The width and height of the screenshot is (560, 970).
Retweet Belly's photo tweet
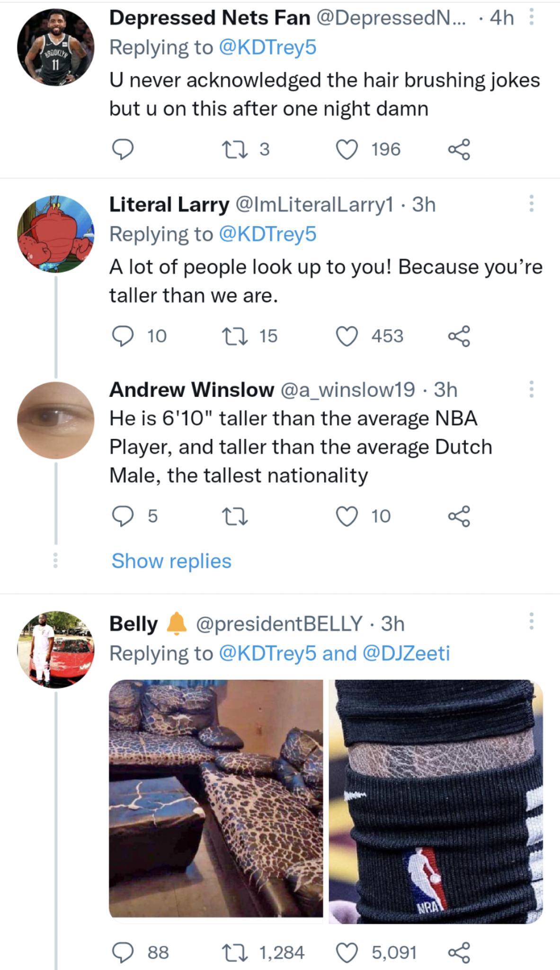235,953
